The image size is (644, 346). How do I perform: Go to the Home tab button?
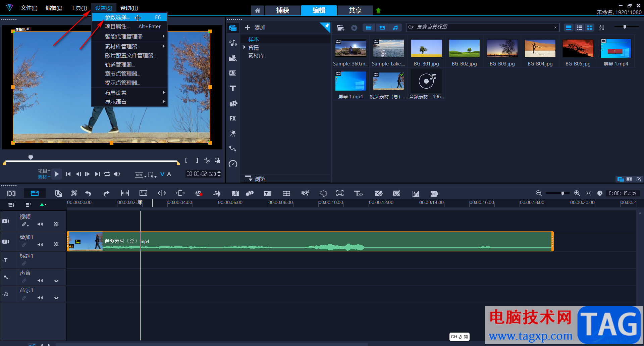tap(258, 10)
